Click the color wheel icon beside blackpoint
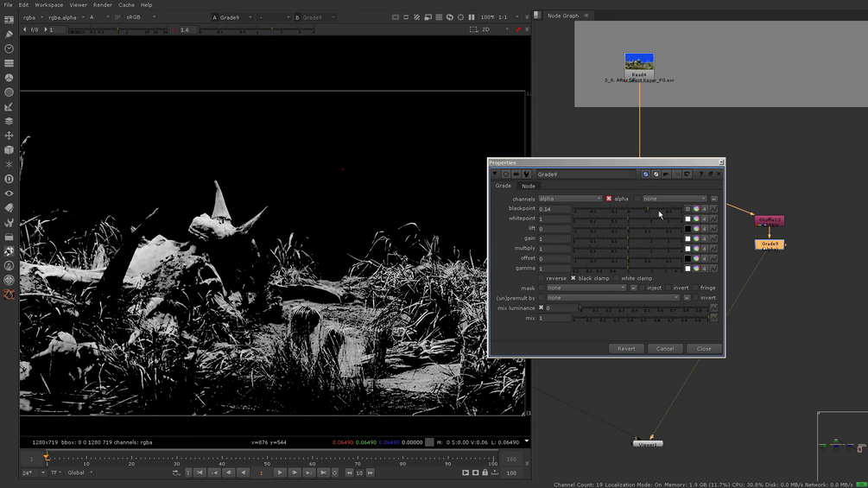868x488 pixels. pos(696,209)
